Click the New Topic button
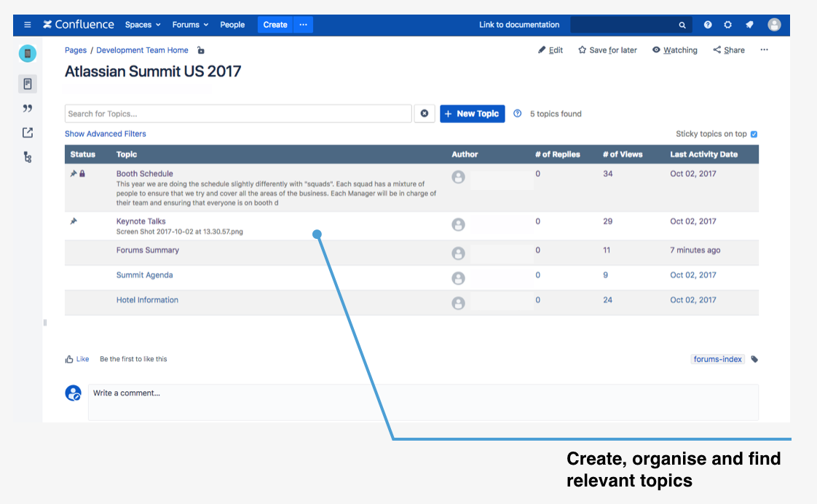The image size is (817, 504). [472, 114]
